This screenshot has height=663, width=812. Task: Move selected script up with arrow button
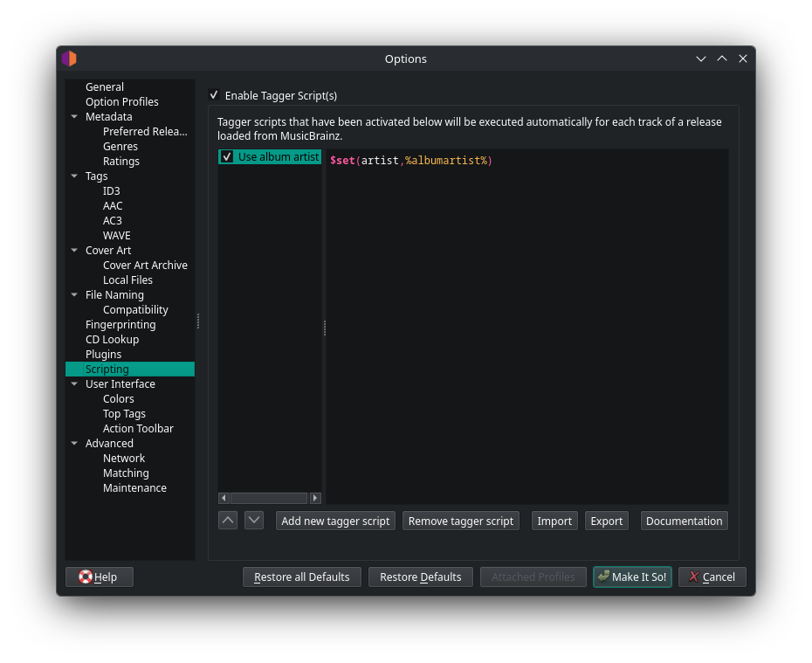coord(228,520)
